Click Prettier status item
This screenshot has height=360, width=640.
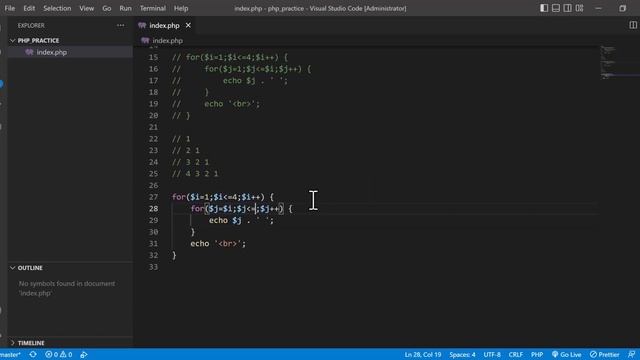604,354
